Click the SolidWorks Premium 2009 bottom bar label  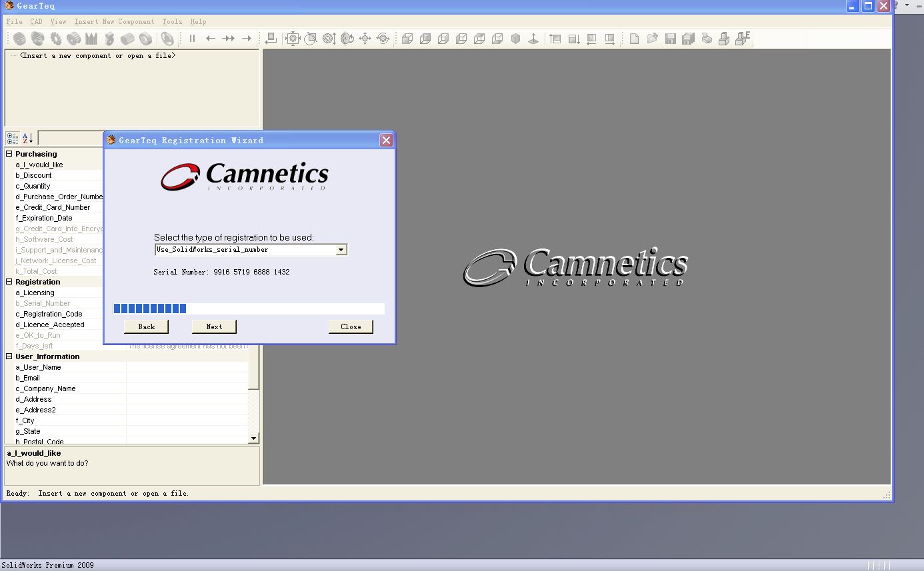coord(47,565)
